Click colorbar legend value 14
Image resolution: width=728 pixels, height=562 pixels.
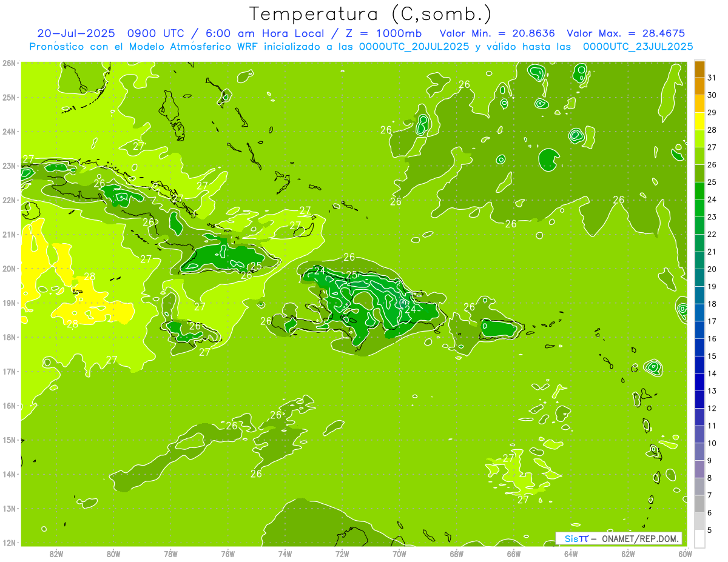(x=712, y=373)
